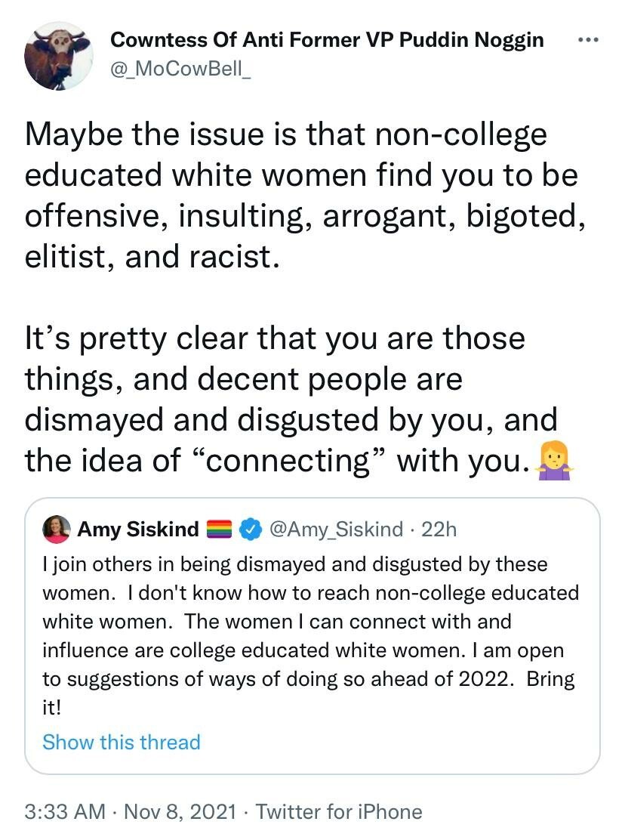This screenshot has width=625, height=840.
Task: Click the word "Bring" in the quoted tweet
Action: coord(550,678)
